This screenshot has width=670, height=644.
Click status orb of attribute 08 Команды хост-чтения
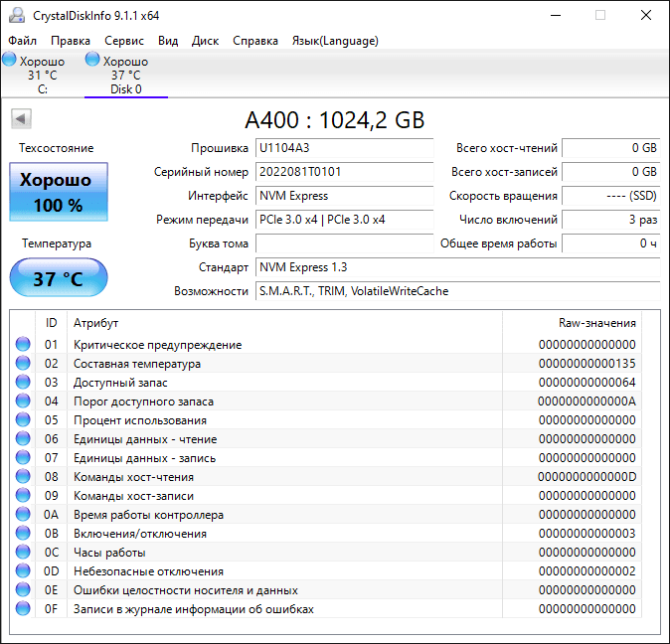coord(23,476)
